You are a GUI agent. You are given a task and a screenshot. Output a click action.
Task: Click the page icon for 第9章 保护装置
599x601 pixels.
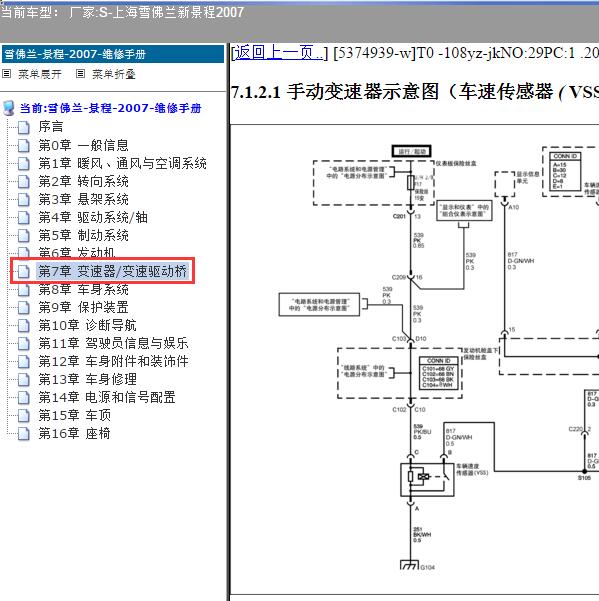click(24, 308)
